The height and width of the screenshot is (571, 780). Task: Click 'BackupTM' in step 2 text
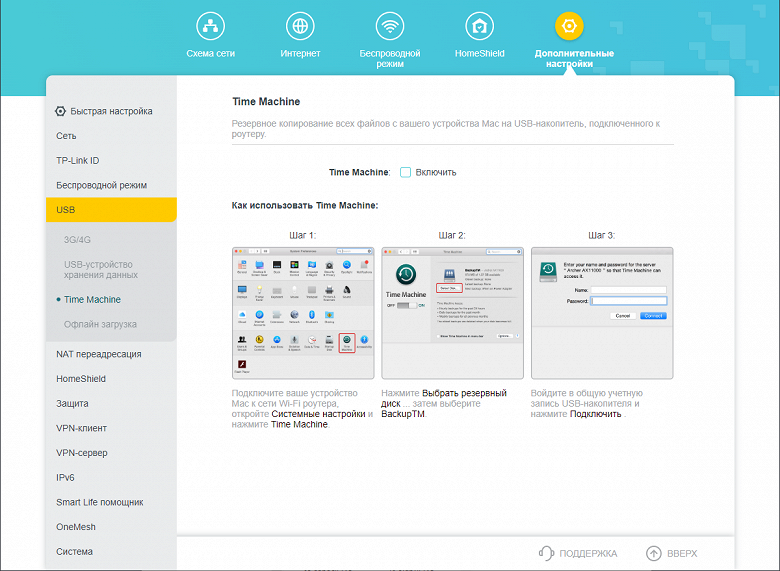click(403, 414)
